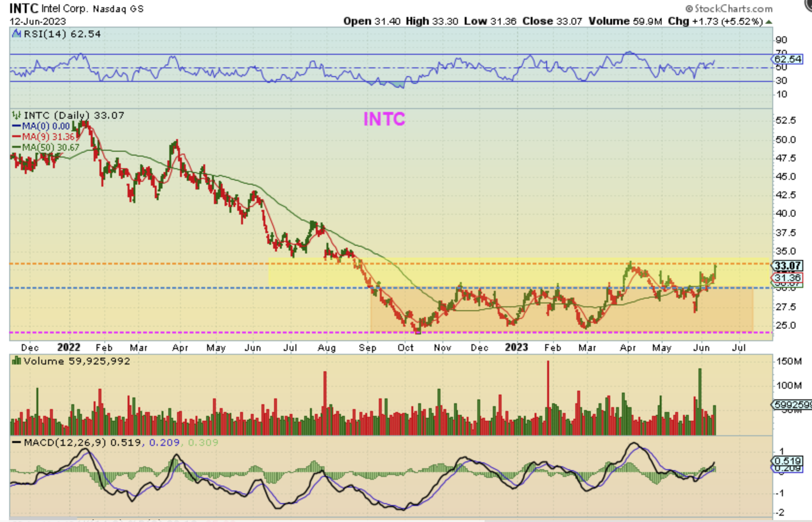Click the green 0.309 MACD histogram value
Image resolution: width=812 pixels, height=522 pixels.
[203, 443]
